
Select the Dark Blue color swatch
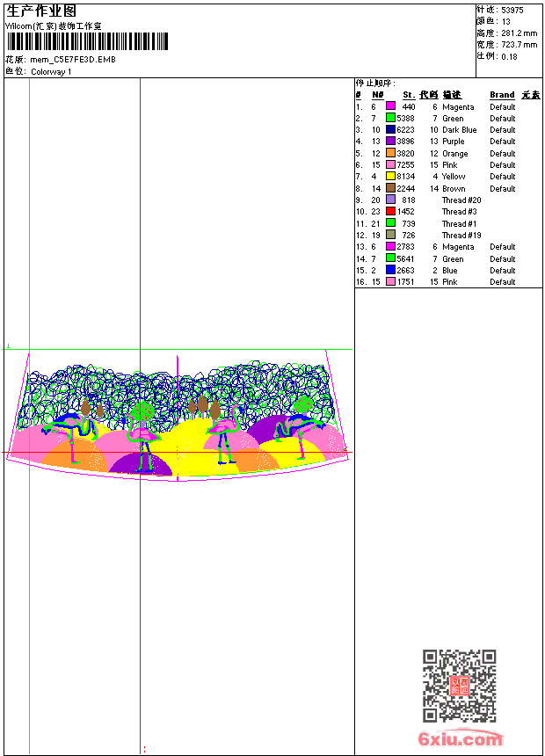pos(390,130)
